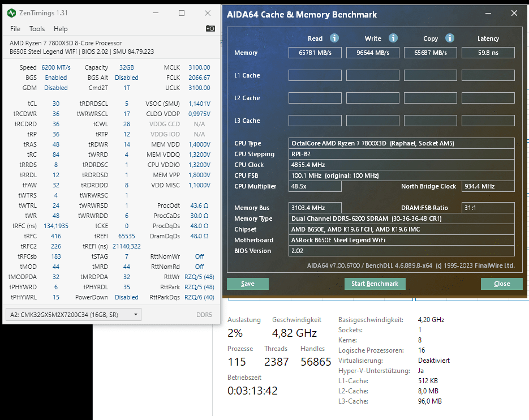
Task: Click the empty L1 Cache Read field
Action: (315, 75)
